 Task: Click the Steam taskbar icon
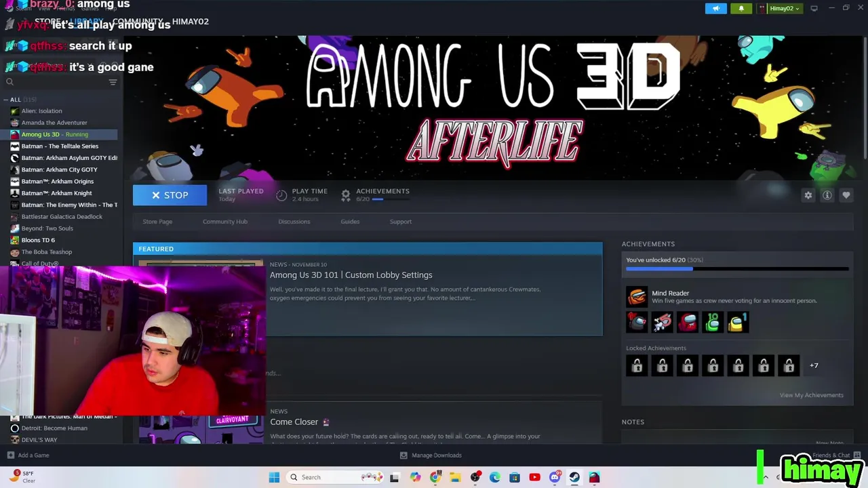574,477
